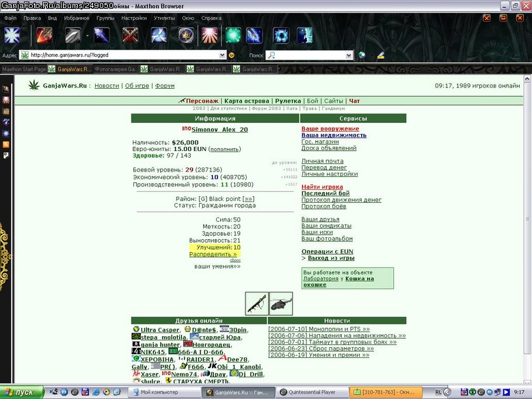Open Карта острова in the game menu

pyautogui.click(x=247, y=101)
